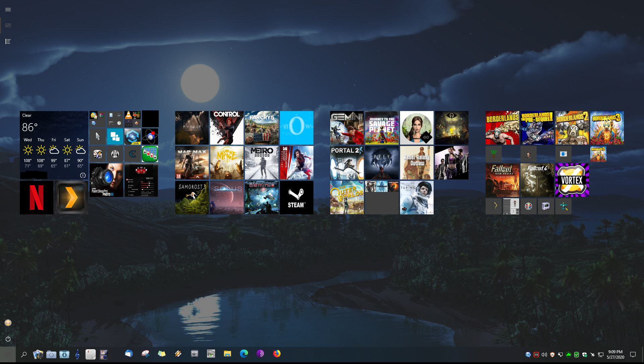The image size is (644, 364).
Task: Open the Solitaire card game tile
Action: click(150, 154)
